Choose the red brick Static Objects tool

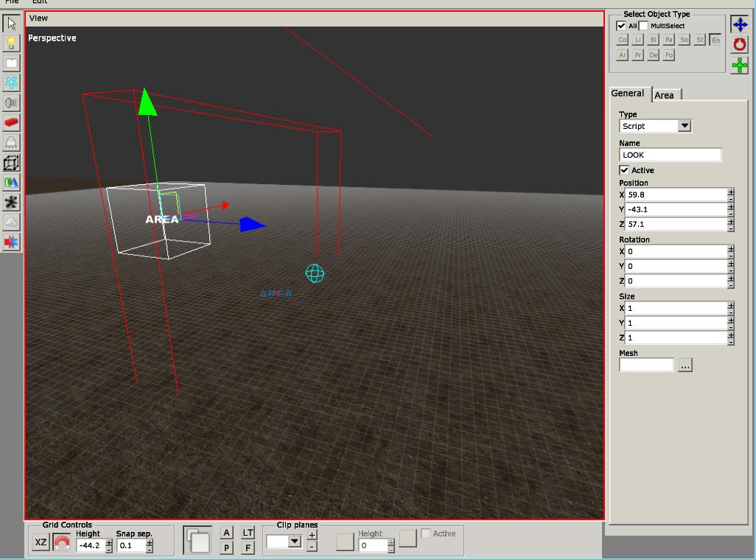point(11,122)
